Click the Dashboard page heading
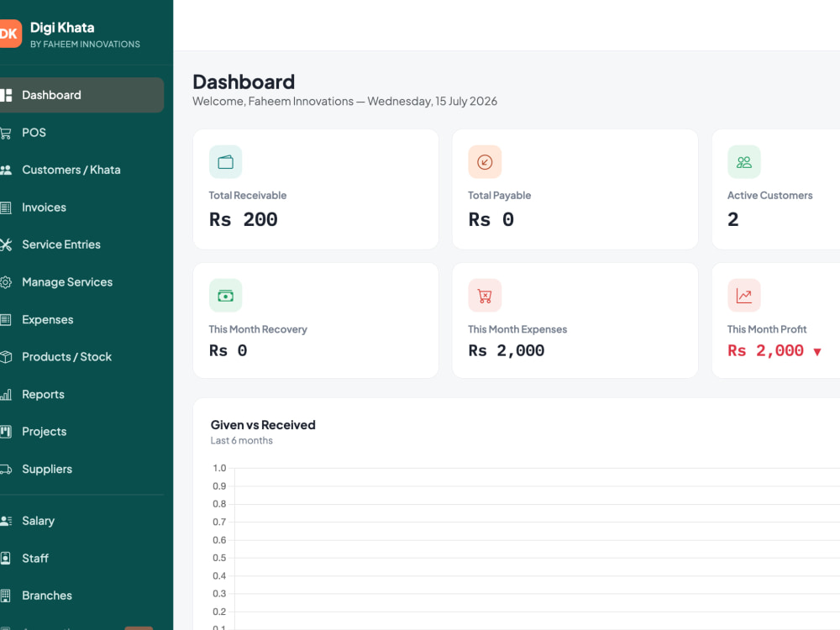The image size is (840, 630). click(244, 82)
